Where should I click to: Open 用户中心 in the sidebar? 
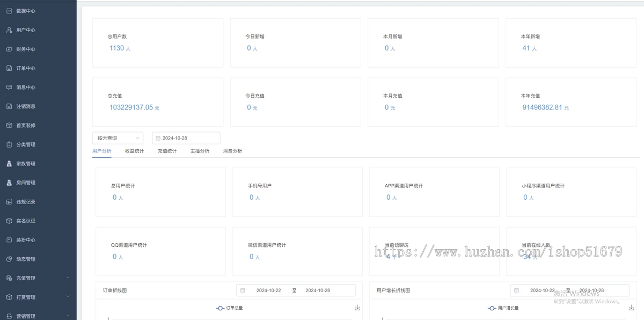pos(38,30)
